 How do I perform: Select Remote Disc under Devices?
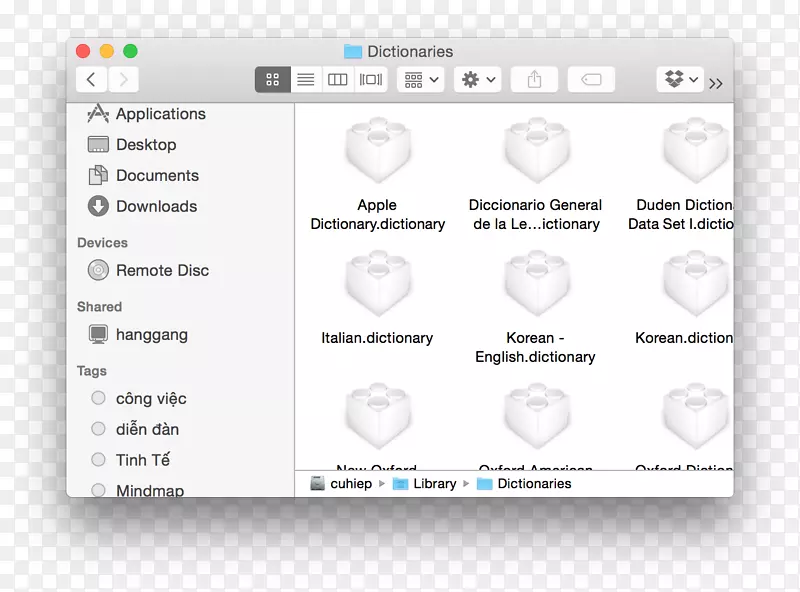pos(160,270)
